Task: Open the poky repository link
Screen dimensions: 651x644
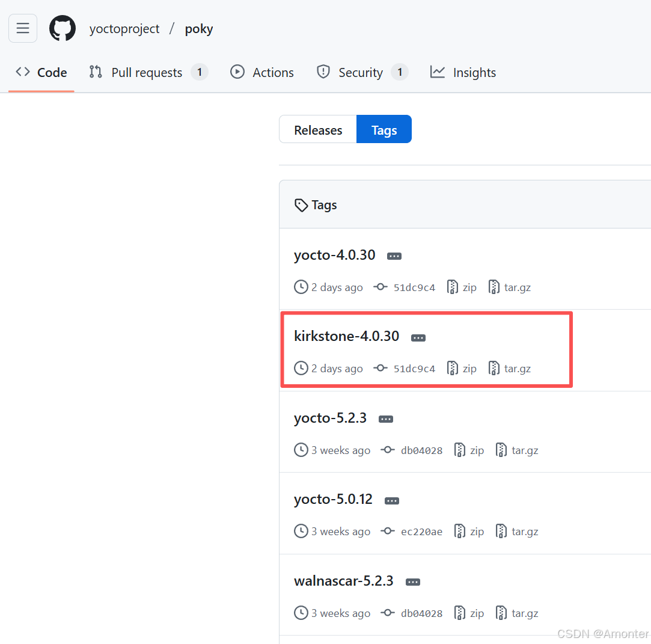Action: coord(199,29)
